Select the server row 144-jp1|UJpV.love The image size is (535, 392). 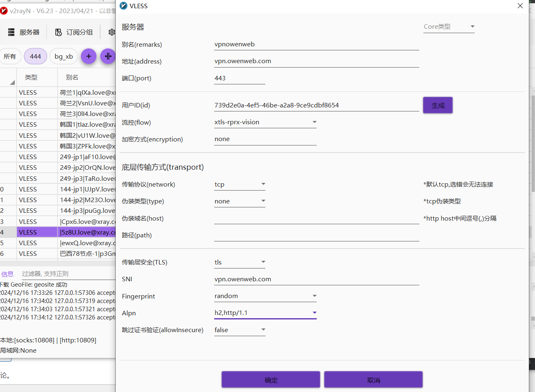pyautogui.click(x=58, y=189)
